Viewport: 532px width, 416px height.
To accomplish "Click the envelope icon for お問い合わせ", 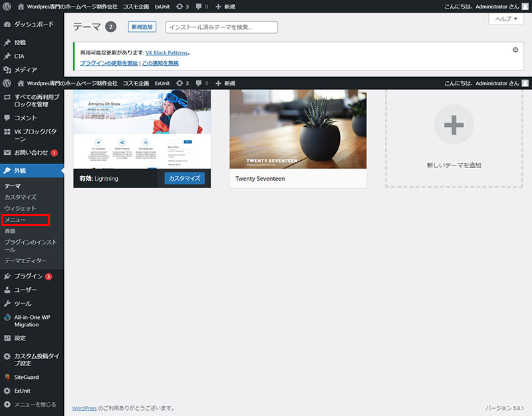I will pos(7,152).
